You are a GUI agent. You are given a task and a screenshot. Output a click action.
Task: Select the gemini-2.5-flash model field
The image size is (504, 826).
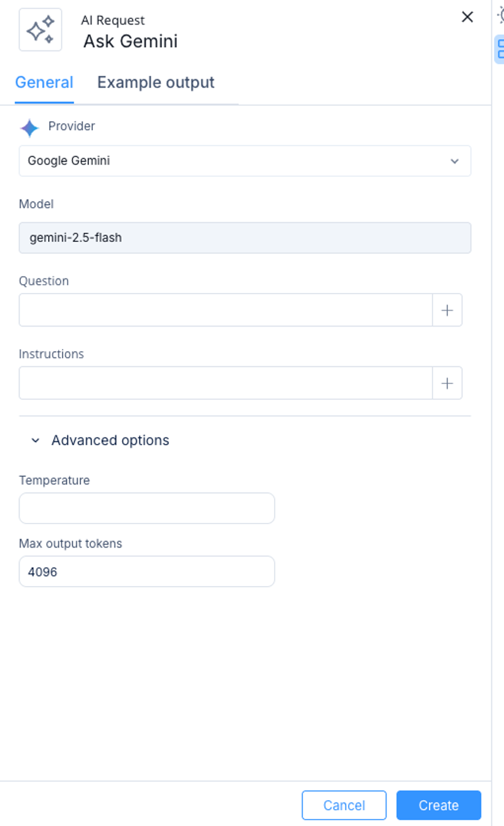(x=245, y=238)
